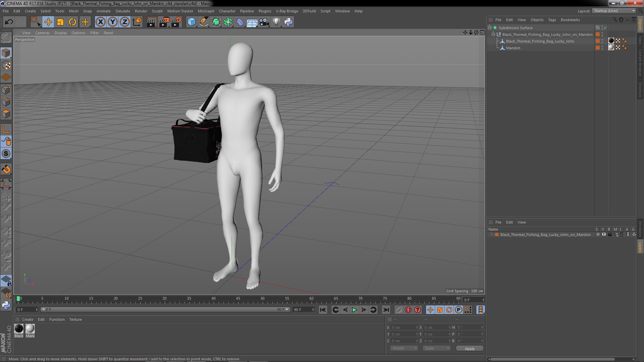Viewport: 644px width, 362px height.
Task: Select the Black material swatch
Action: coord(19,329)
